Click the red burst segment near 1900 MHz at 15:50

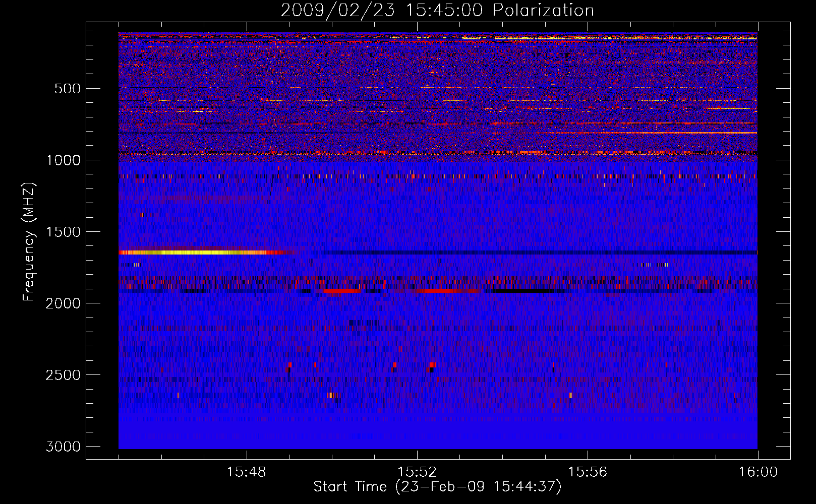pos(342,291)
